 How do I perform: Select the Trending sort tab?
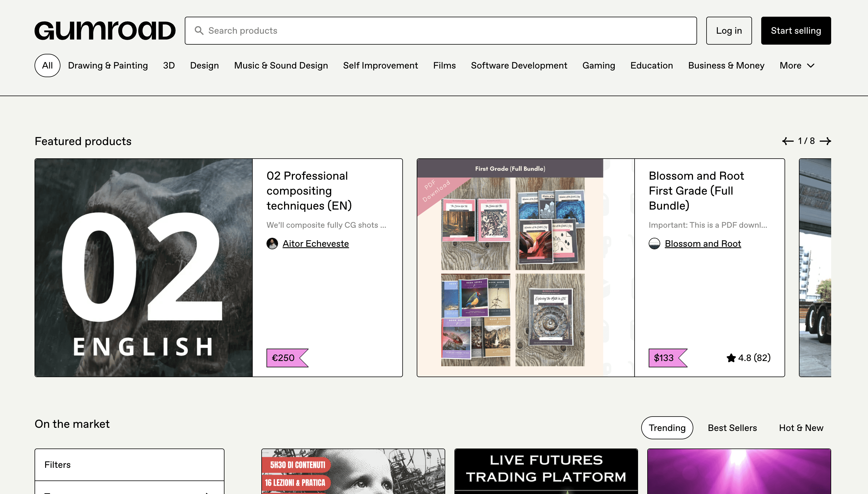(x=667, y=428)
